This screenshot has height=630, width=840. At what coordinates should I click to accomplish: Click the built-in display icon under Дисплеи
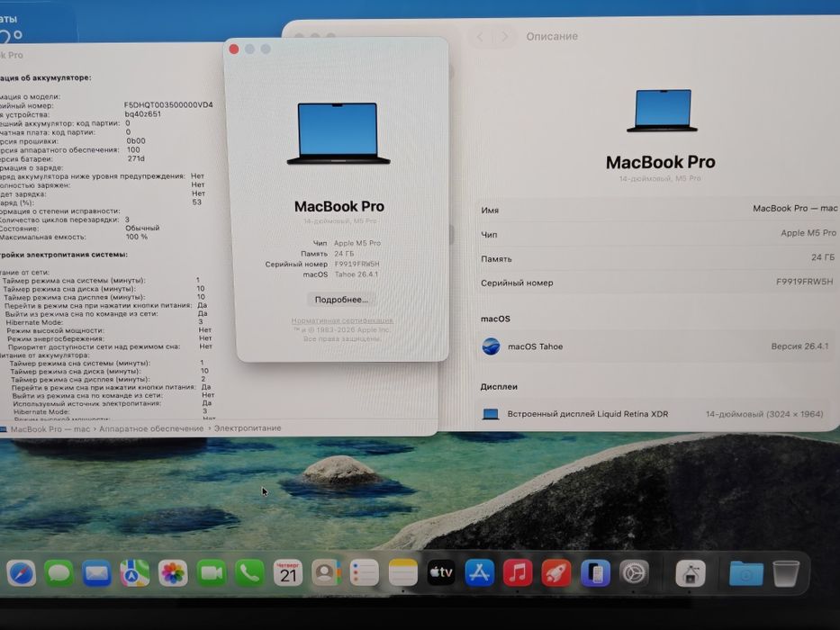coord(490,414)
